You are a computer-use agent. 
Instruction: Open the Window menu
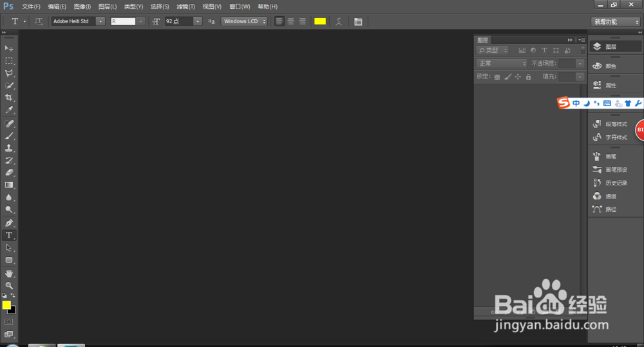(x=240, y=6)
